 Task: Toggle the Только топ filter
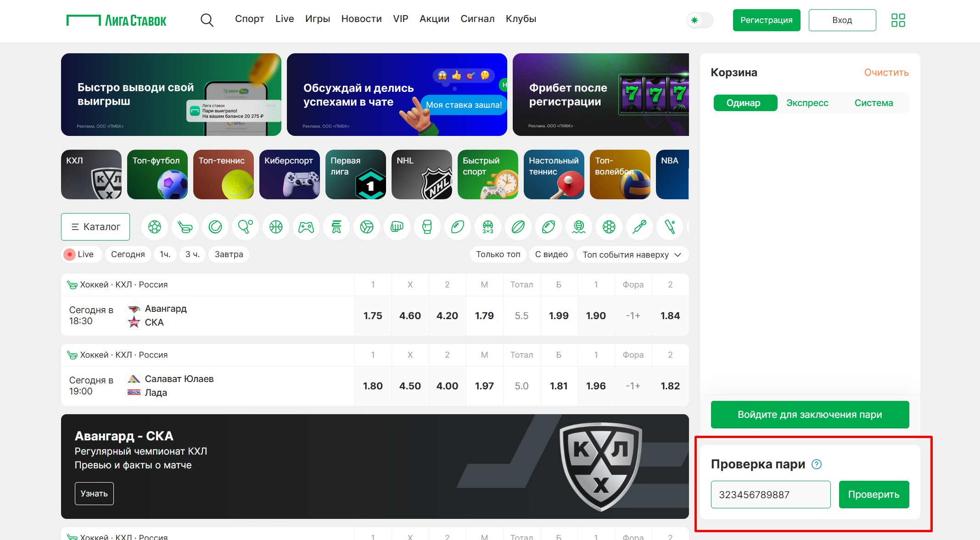click(498, 254)
